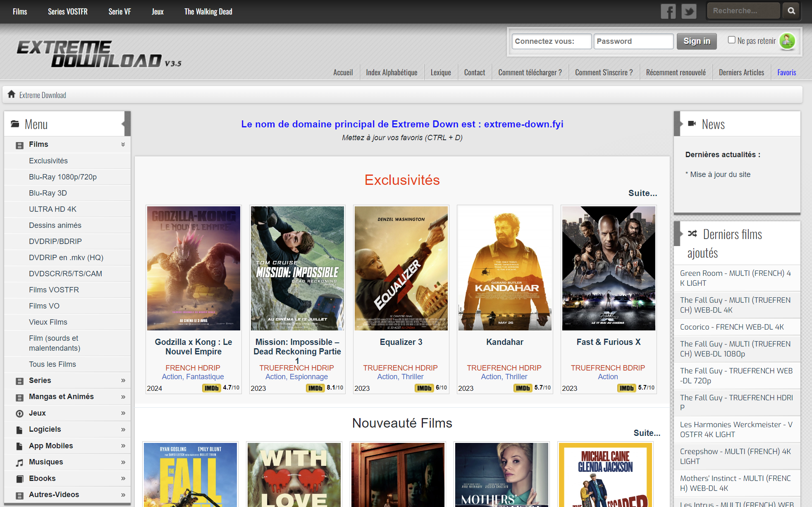This screenshot has height=507, width=812.
Task: Click IMDb badge on Kandahar
Action: (x=523, y=388)
